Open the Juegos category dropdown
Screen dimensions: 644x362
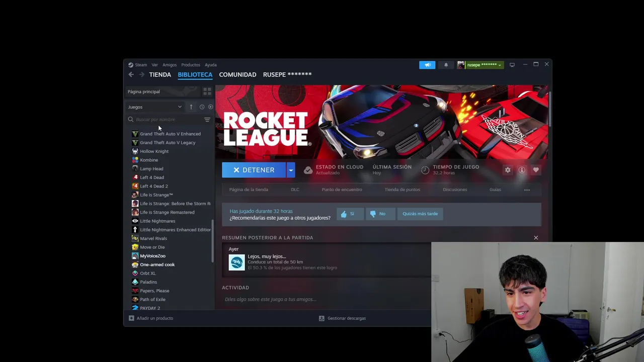point(154,107)
